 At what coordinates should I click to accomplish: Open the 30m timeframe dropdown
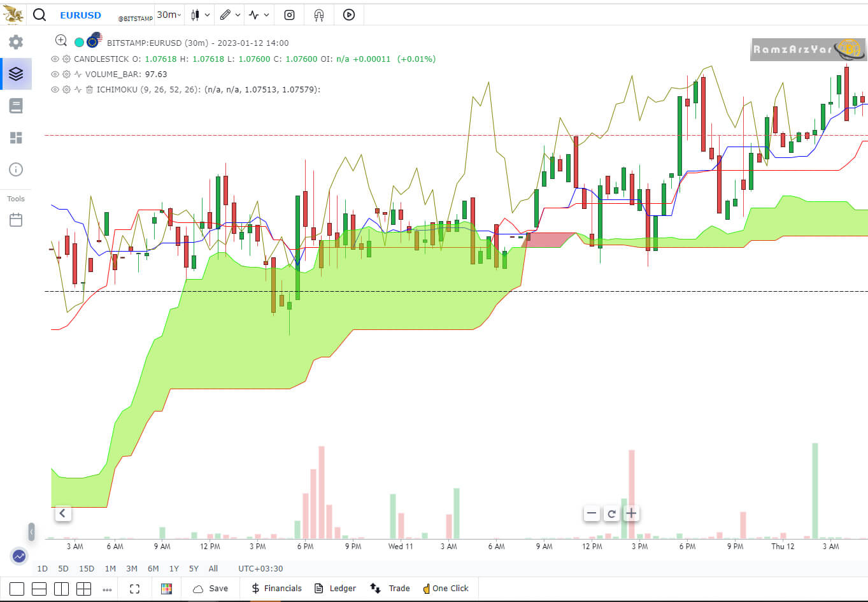[x=169, y=15]
